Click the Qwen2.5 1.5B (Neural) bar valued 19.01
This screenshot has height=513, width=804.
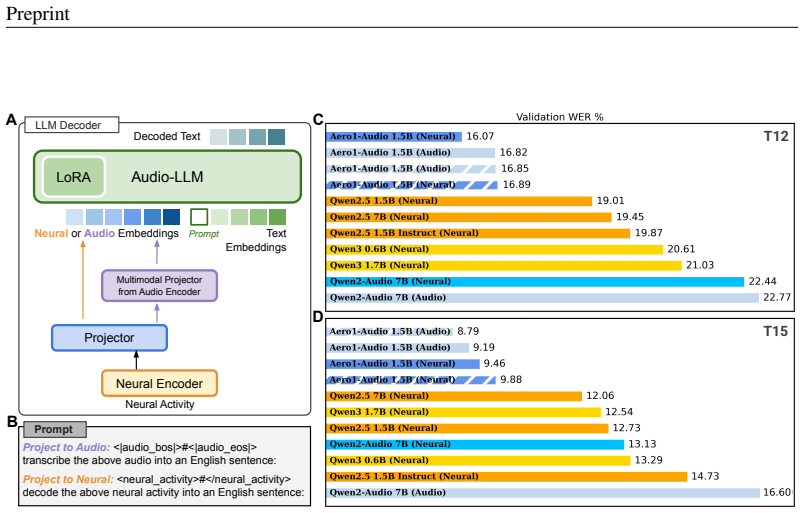pyautogui.click(x=459, y=201)
